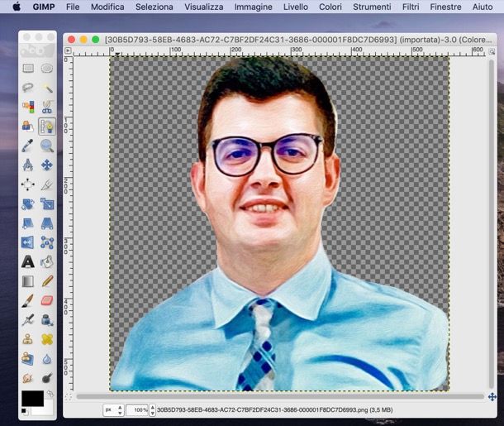Select the Measure compass tool
Viewport: 504px width, 426px height.
tap(28, 165)
